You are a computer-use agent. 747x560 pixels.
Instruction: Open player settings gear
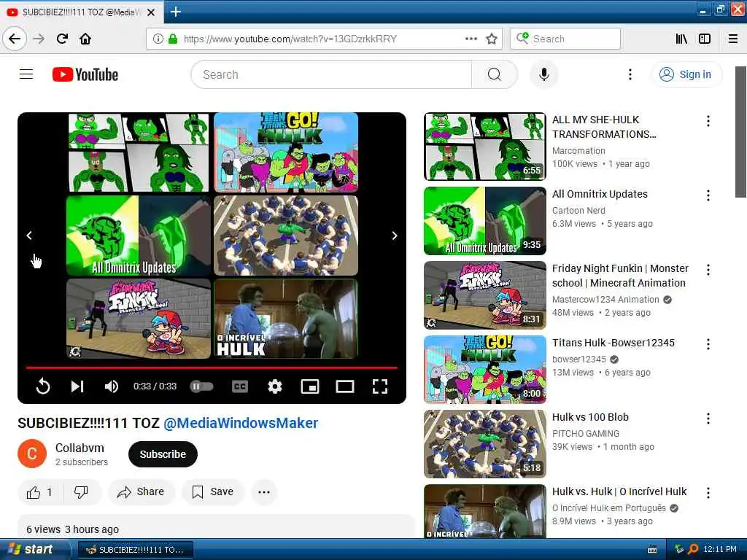click(275, 386)
